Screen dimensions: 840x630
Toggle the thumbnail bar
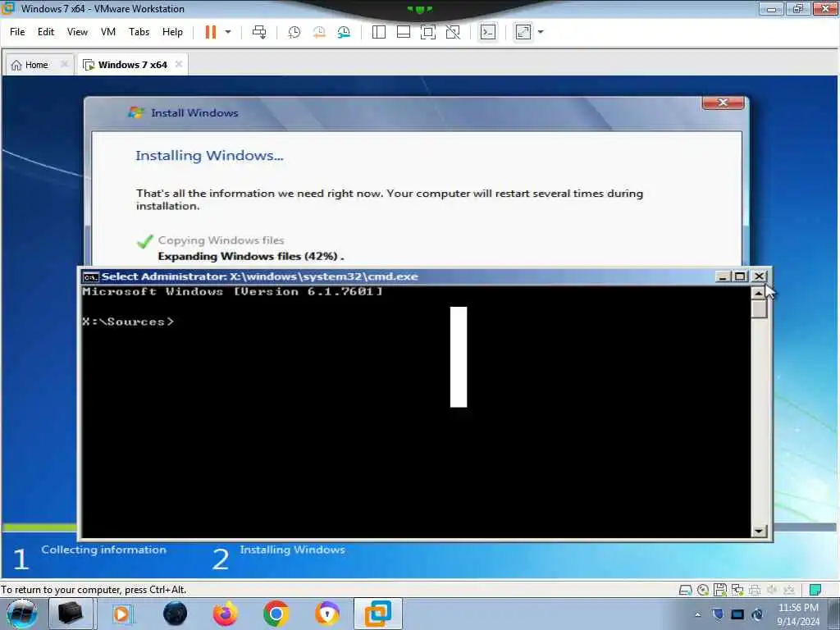(x=404, y=32)
